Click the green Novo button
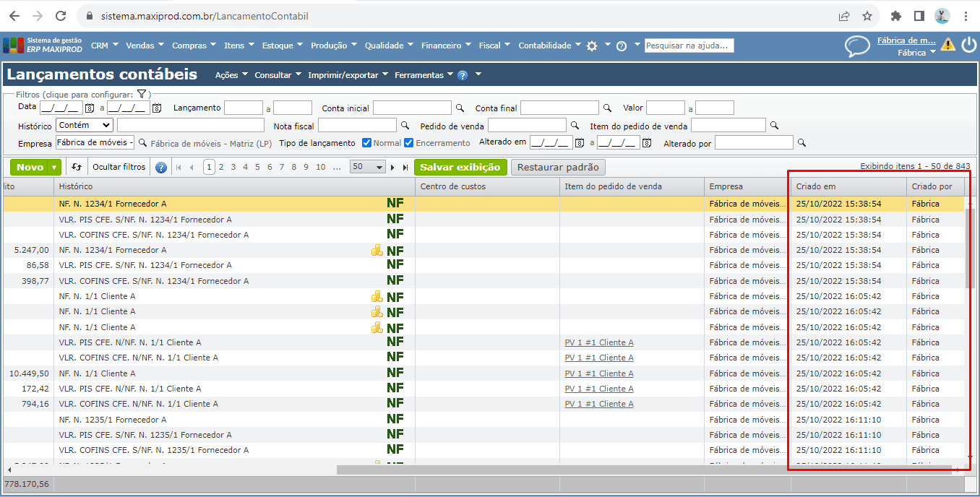The height and width of the screenshot is (497, 980). coord(30,168)
